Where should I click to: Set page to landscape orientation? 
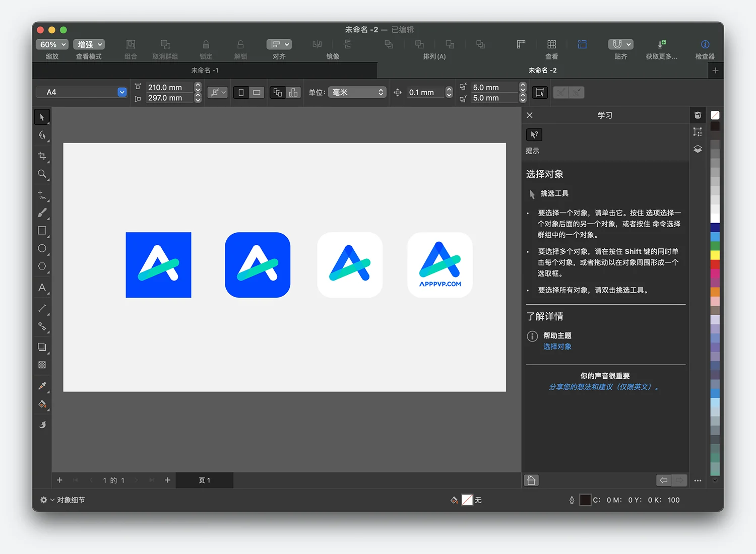point(257,92)
